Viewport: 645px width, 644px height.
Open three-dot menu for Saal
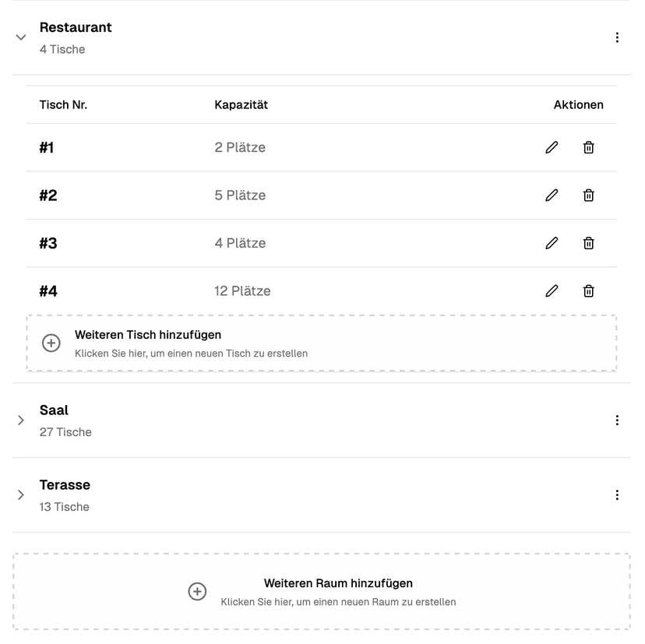click(x=617, y=421)
